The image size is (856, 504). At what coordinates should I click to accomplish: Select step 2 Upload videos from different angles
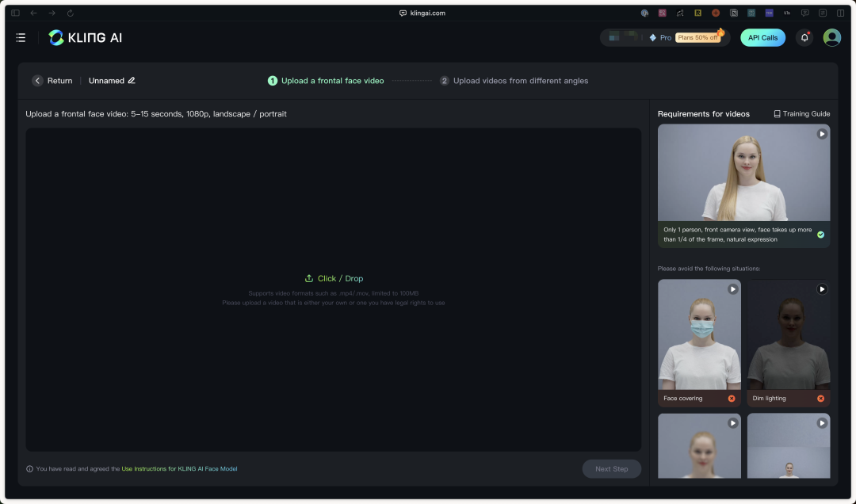tap(514, 81)
